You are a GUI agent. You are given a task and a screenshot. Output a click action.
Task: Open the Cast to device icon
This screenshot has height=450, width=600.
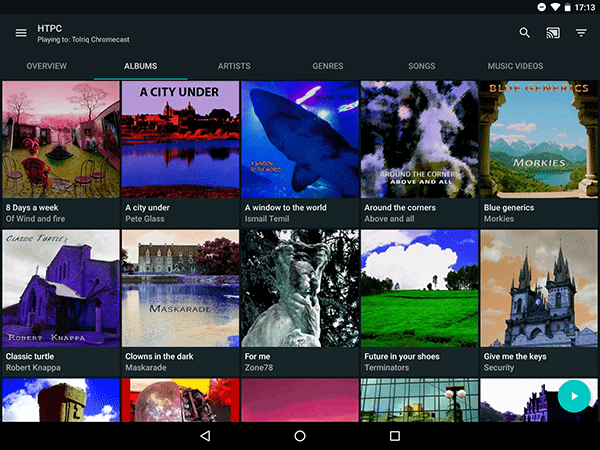click(x=553, y=33)
